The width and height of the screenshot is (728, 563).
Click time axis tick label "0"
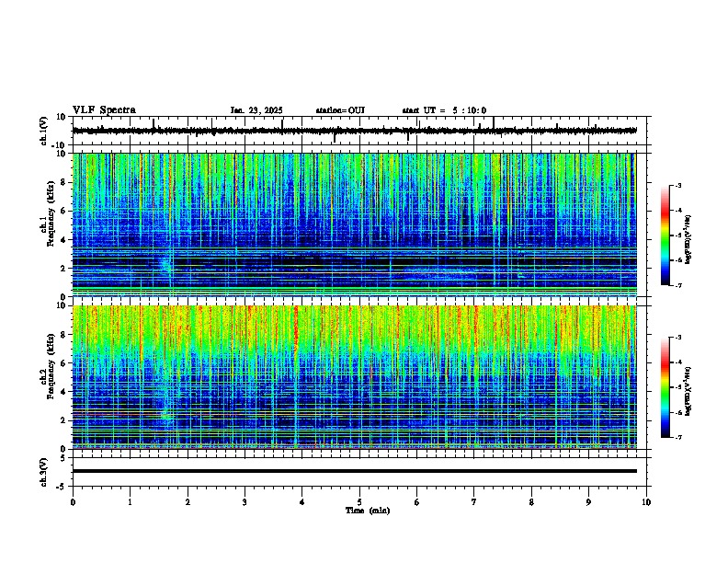(73, 502)
